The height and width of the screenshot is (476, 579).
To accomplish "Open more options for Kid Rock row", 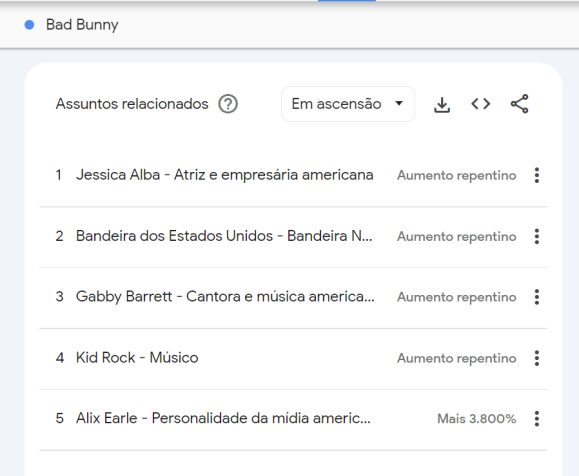I will [x=537, y=358].
